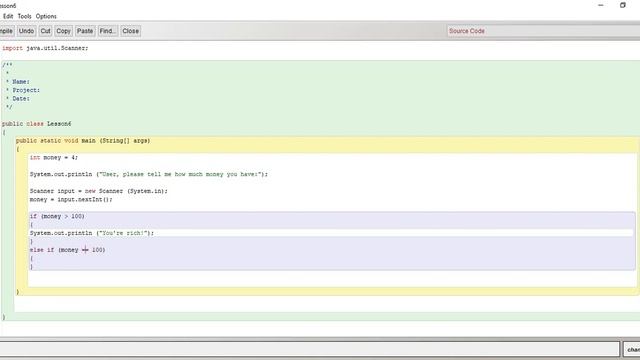Click the Copy button
640x360 pixels.
click(x=63, y=31)
